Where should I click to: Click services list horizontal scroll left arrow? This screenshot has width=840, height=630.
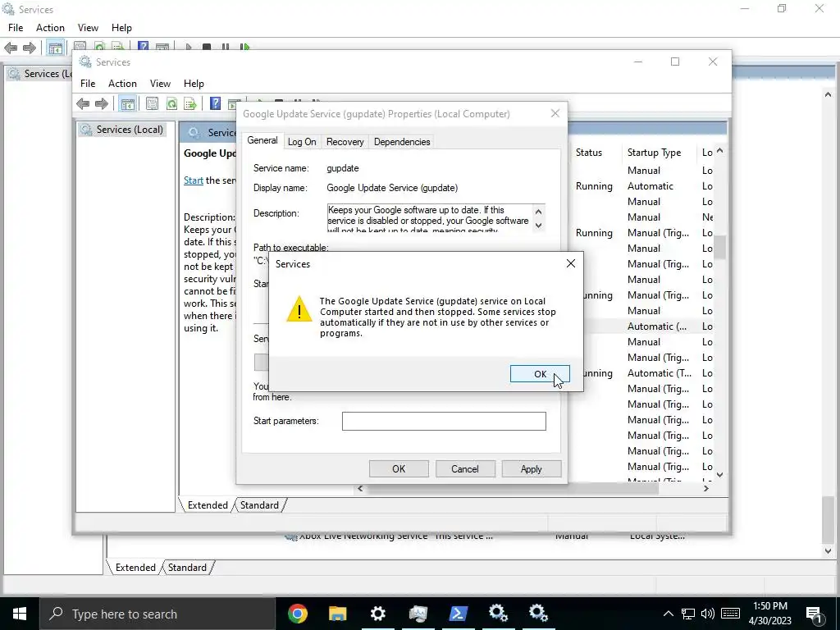360,489
